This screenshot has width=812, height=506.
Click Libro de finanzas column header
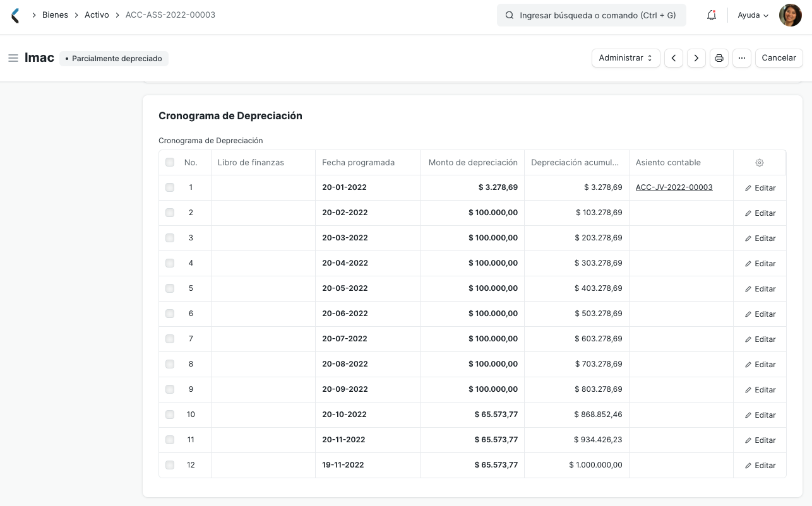(251, 162)
